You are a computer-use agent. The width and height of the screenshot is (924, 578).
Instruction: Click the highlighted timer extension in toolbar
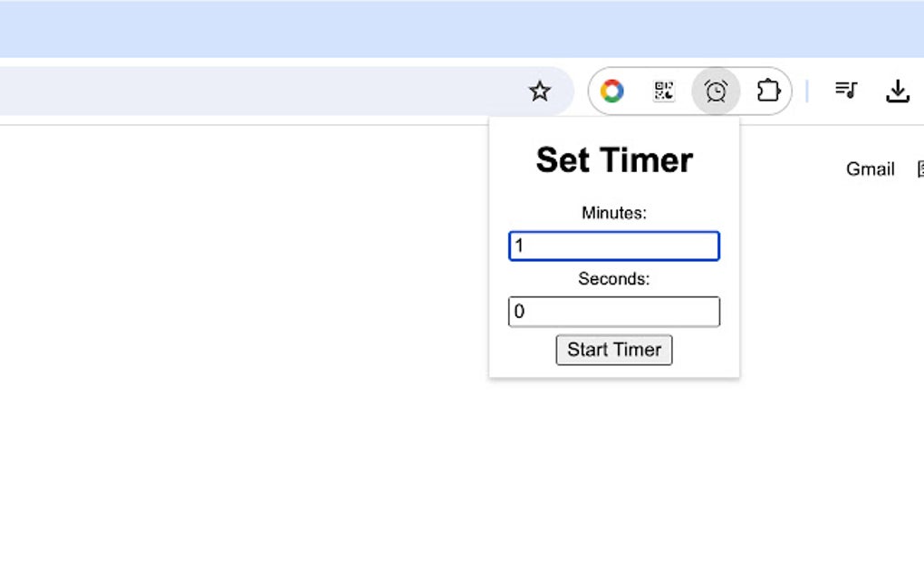[716, 91]
